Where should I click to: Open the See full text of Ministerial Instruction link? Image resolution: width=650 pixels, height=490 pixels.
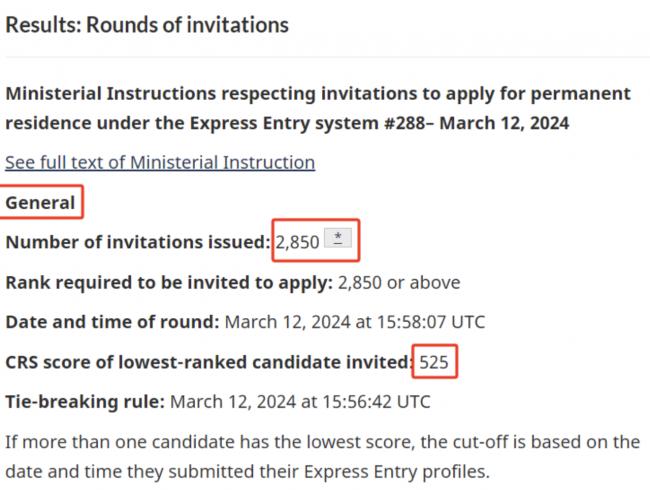coord(160,162)
